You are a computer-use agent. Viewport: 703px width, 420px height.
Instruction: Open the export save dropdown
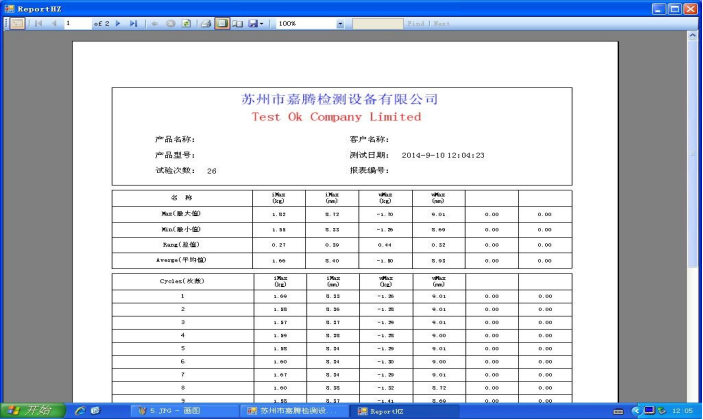256,23
